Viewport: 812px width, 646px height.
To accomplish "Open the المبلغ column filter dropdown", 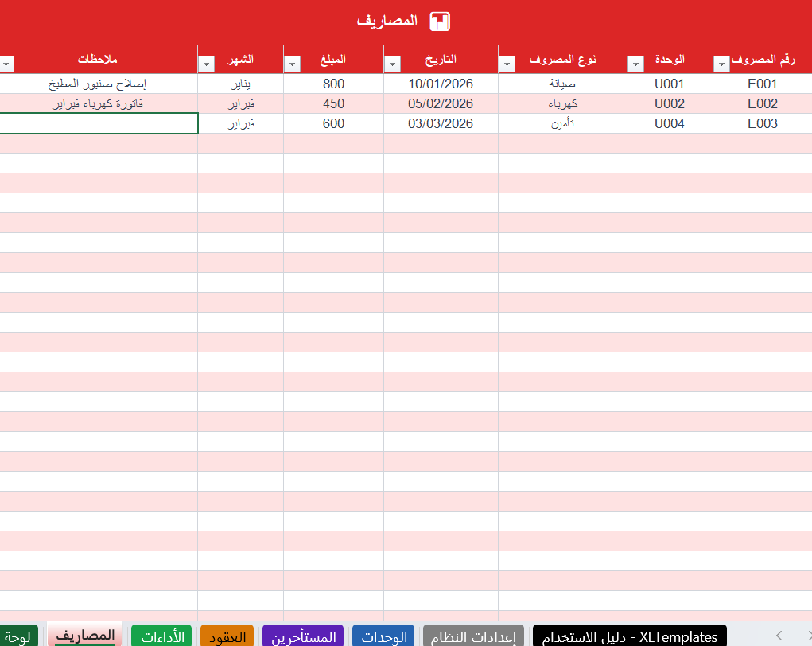I will click(292, 64).
